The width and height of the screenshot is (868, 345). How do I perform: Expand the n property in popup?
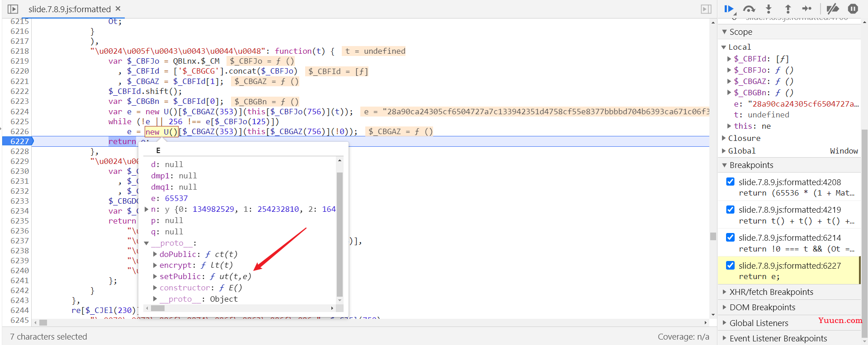tap(146, 210)
